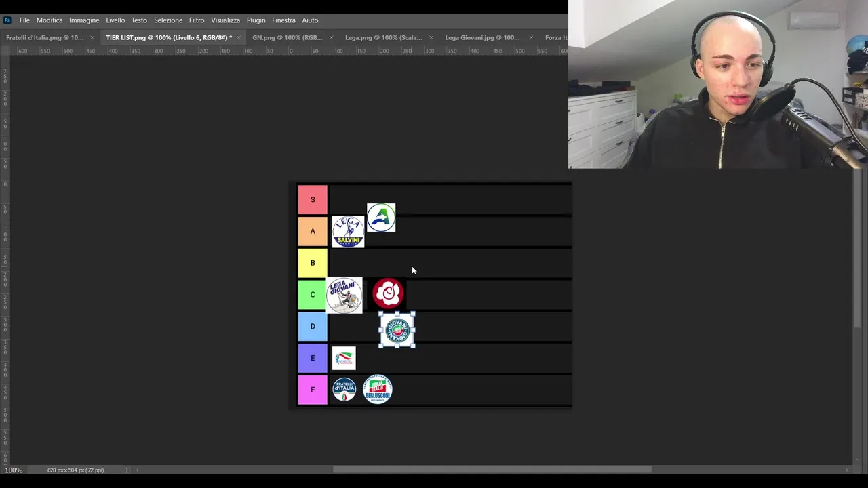Image resolution: width=868 pixels, height=488 pixels.
Task: Click the blue D tier label
Action: pyautogui.click(x=313, y=326)
